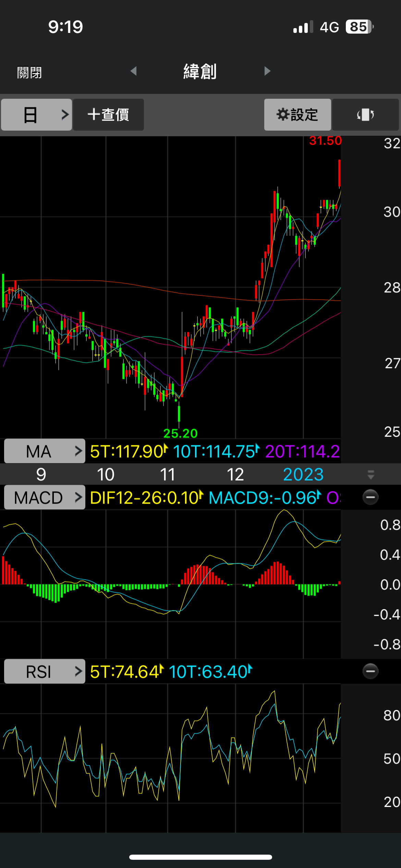The height and width of the screenshot is (868, 401).
Task: Tap the rotate screen orientation icon
Action: coord(365,114)
